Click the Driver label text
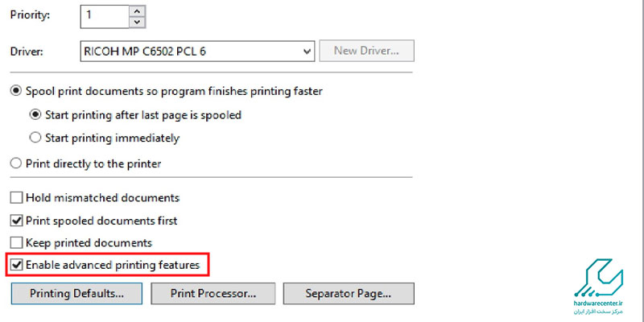This screenshot has height=322, width=644. [27, 52]
